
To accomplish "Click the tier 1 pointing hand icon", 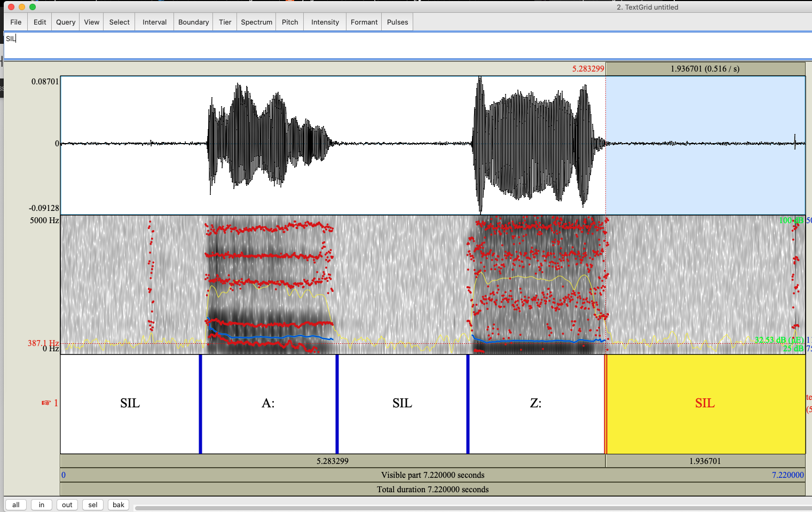I will pyautogui.click(x=46, y=403).
